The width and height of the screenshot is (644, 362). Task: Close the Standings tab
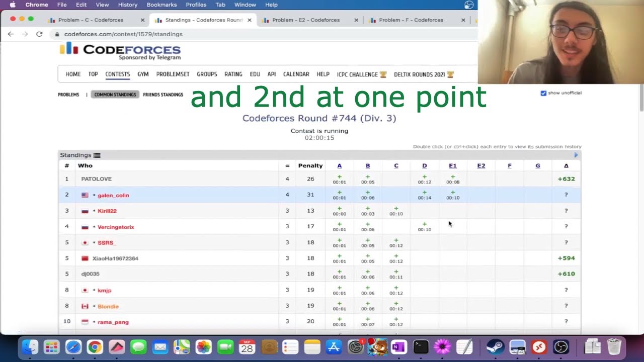(x=250, y=20)
